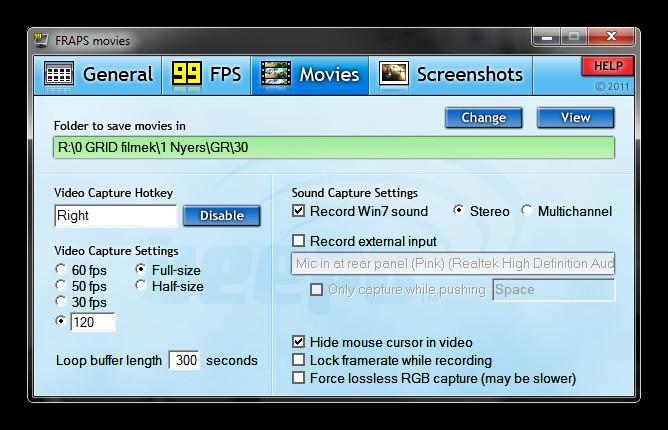Select 50 fps capture rate
The image size is (668, 430).
pos(61,286)
